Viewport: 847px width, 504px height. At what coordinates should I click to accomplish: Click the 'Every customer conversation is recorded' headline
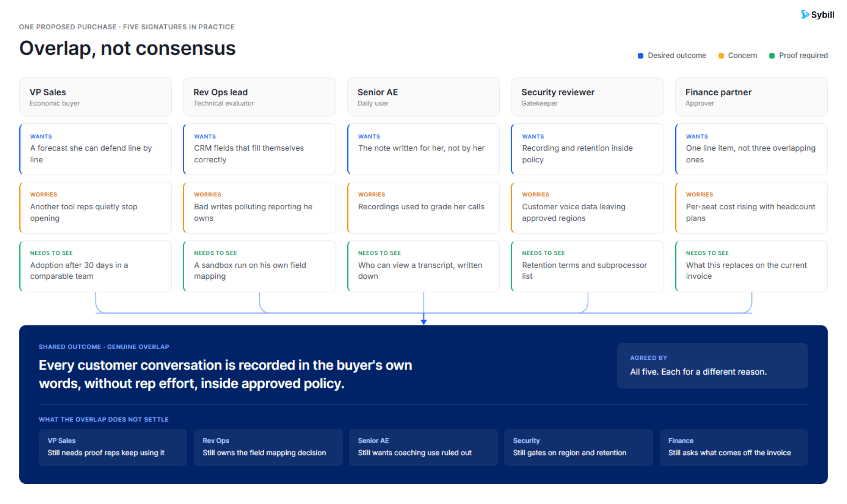[x=226, y=375]
